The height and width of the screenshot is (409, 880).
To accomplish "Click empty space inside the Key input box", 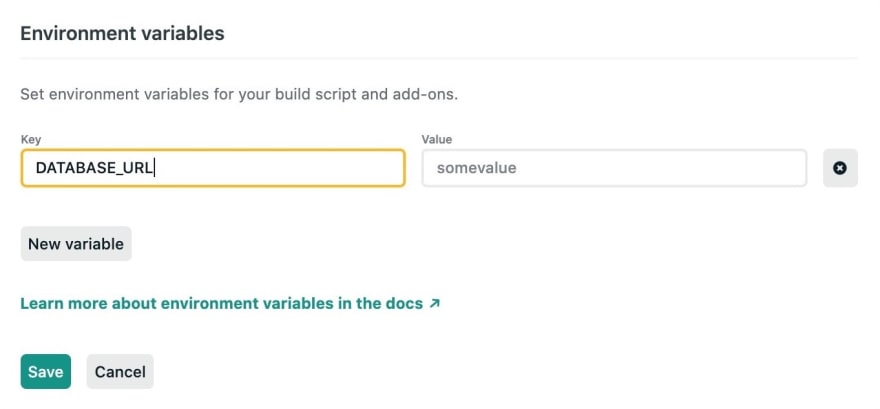I will (x=281, y=168).
